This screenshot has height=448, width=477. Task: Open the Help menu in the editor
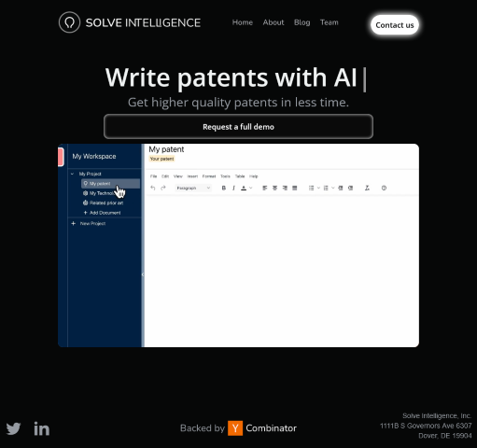254,176
